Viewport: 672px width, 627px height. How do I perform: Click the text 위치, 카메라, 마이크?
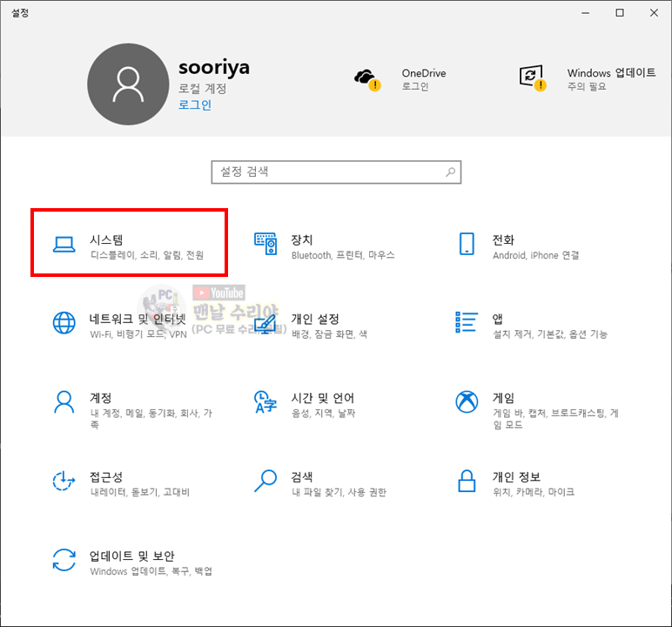(534, 492)
